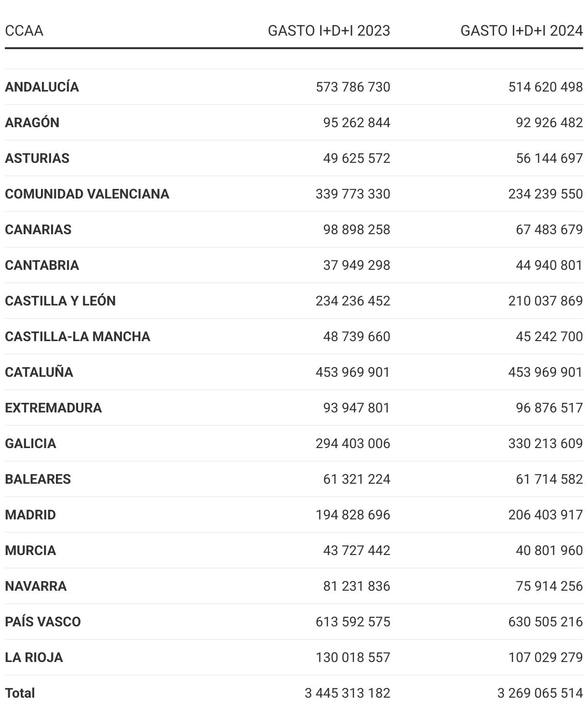Select the MURCIA row label
Image resolution: width=588 pixels, height=715 pixels.
coord(30,551)
